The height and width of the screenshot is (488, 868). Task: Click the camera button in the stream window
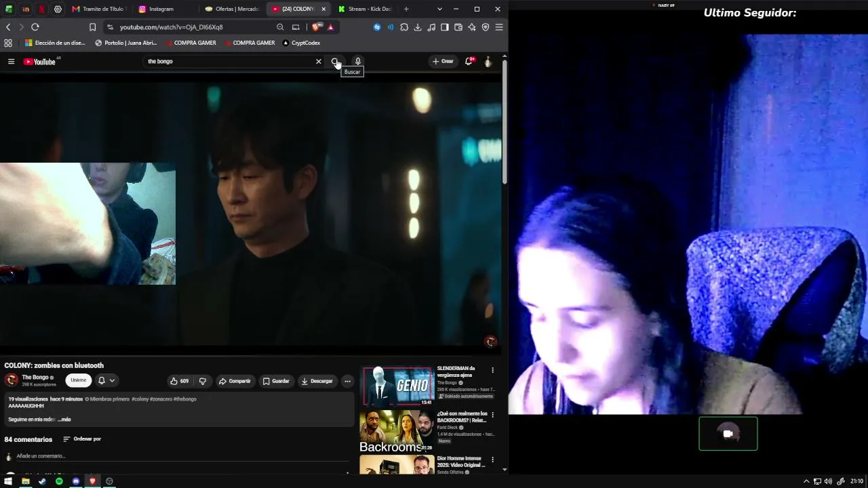click(x=728, y=434)
